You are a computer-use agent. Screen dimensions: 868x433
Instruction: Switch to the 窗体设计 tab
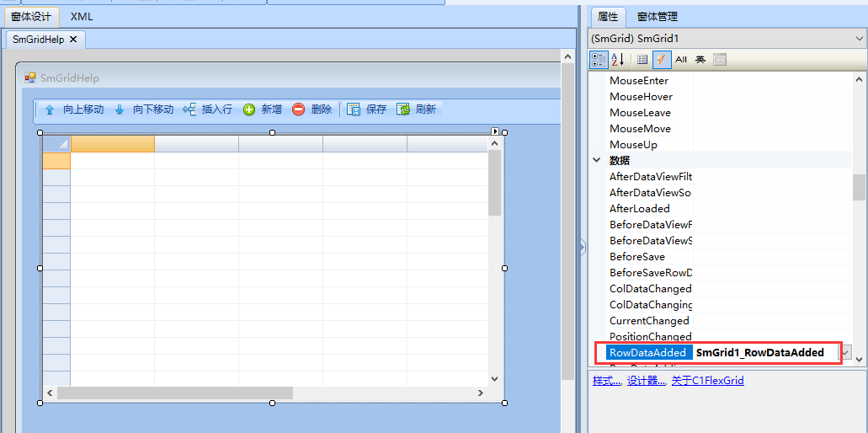pos(31,17)
